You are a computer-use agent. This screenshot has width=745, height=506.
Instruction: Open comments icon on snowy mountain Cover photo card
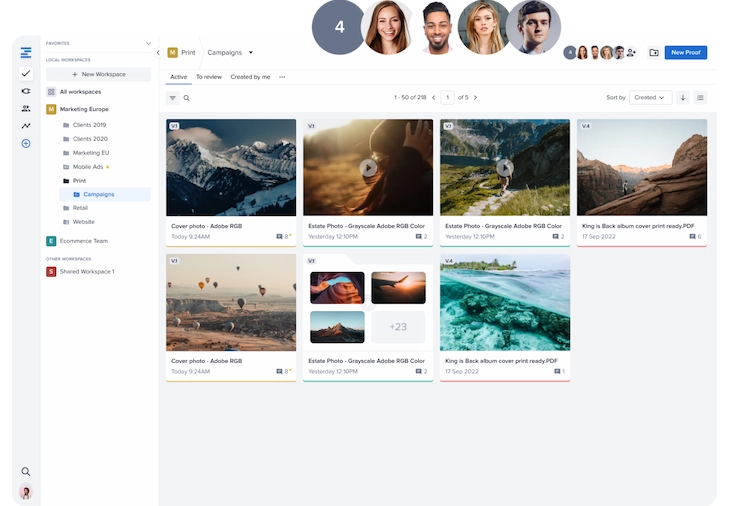pos(279,237)
